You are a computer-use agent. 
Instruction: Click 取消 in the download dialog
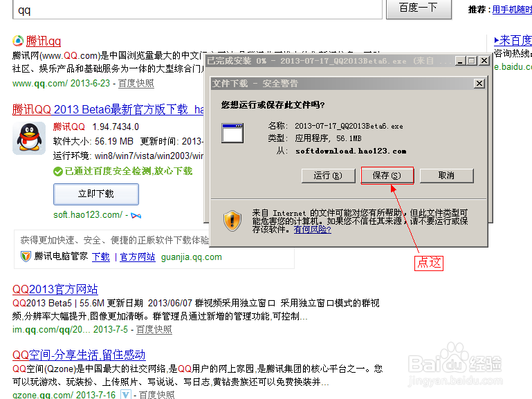point(446,176)
